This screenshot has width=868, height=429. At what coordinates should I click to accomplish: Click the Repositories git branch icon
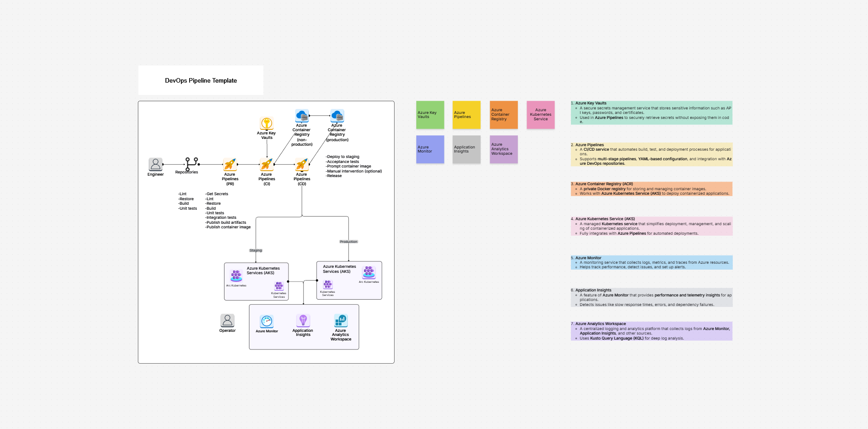(191, 164)
